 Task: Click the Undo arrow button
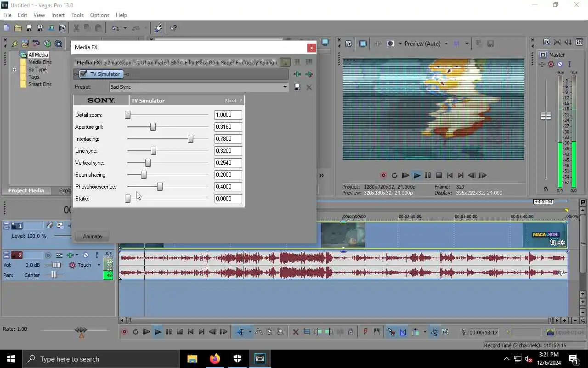coord(115,28)
